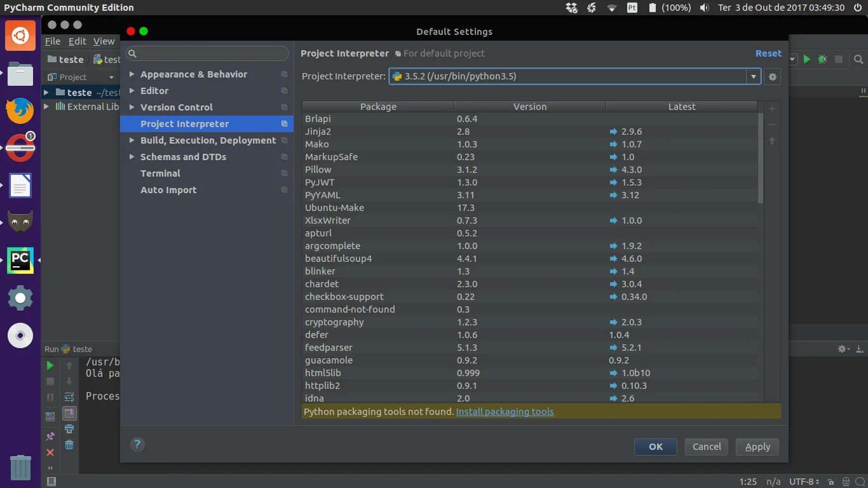Click the Clear All trash icon in Run panel
Image resolution: width=868 pixels, height=488 pixels.
(x=69, y=445)
